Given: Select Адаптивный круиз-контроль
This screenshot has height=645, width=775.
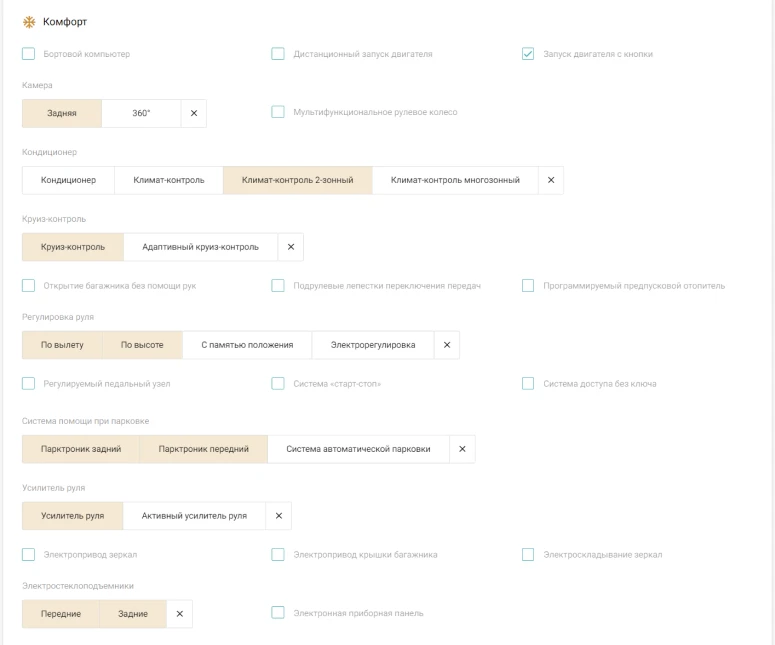Looking at the screenshot, I should [200, 247].
